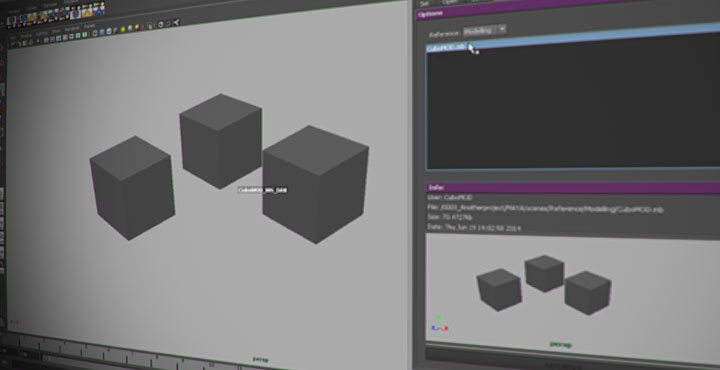Click the yellow sphere lighting icon in panel toolbar

tap(123, 29)
